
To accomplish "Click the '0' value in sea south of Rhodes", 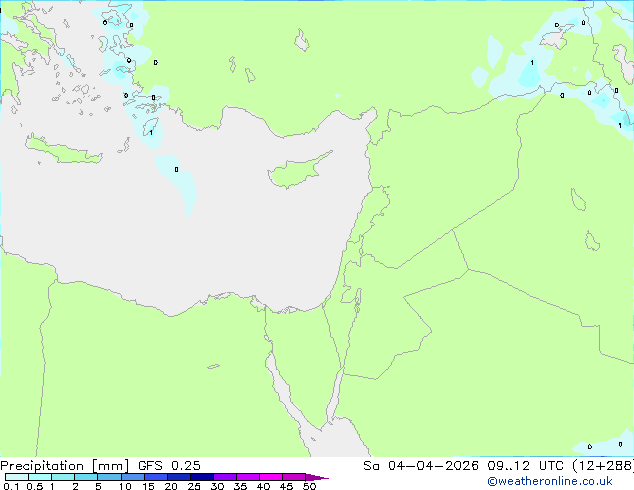I will pos(176,169).
